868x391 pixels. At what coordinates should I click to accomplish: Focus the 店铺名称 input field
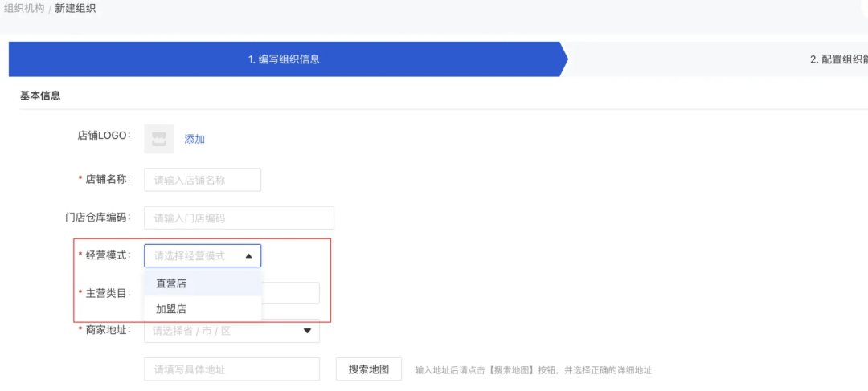(x=203, y=180)
